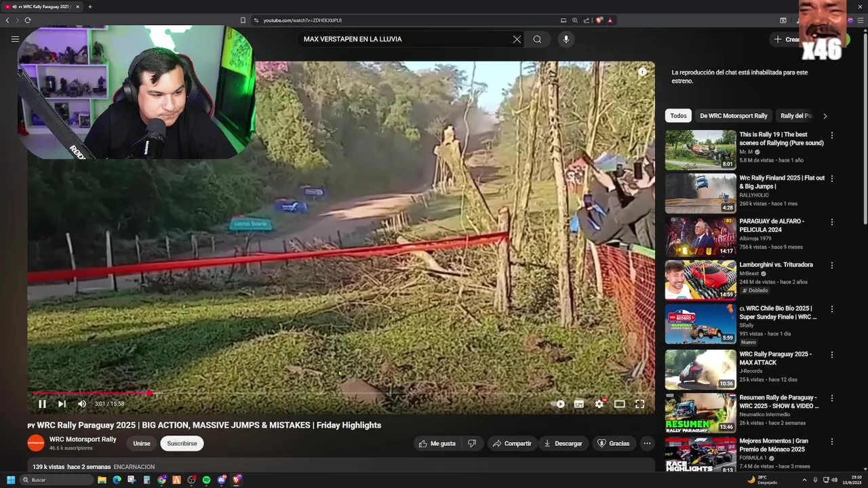The height and width of the screenshot is (488, 868).
Task: Go back with browser back arrow
Action: coord(7,20)
